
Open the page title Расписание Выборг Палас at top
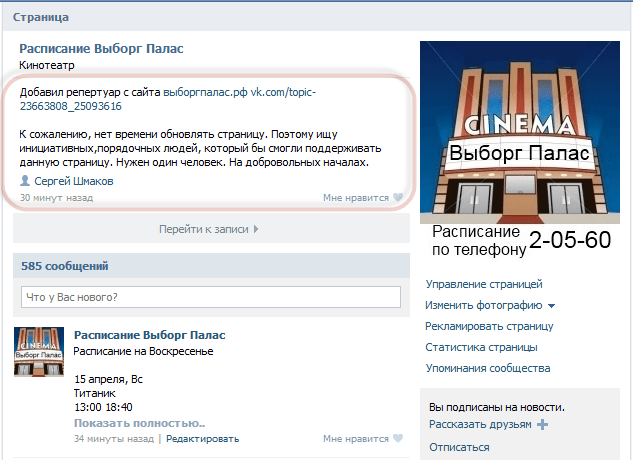101,48
